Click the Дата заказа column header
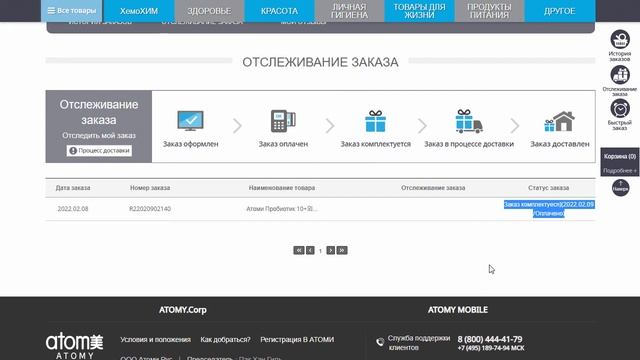Viewport: 640px width, 360px height. [x=73, y=188]
